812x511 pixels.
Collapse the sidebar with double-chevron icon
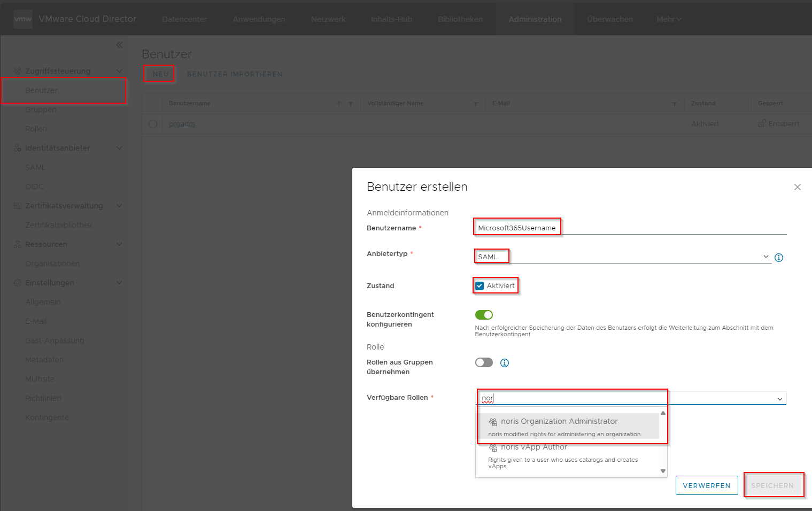(119, 45)
